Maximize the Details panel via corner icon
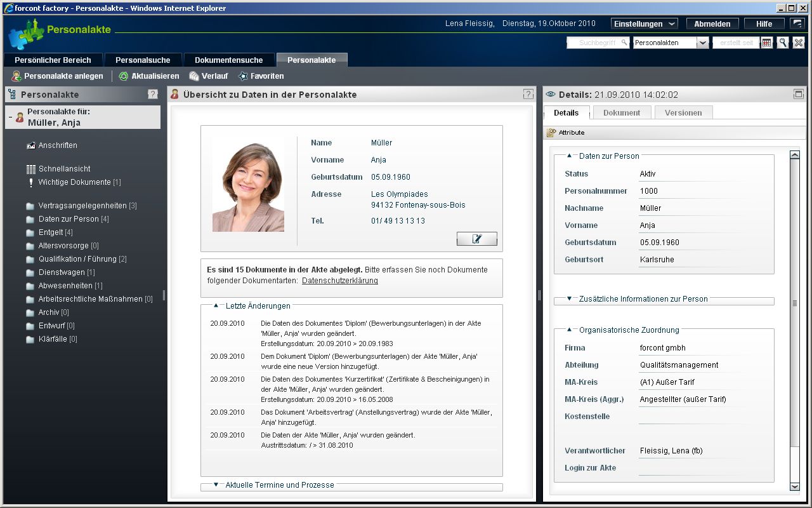 click(799, 94)
